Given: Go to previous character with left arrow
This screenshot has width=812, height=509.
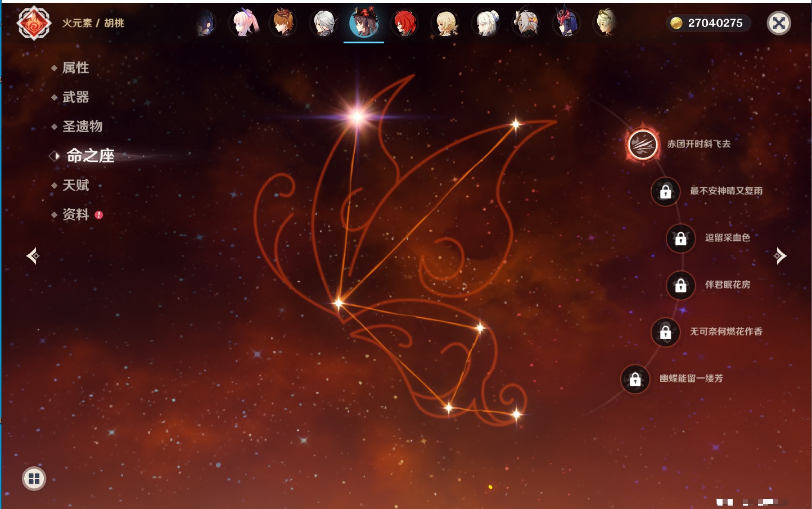Looking at the screenshot, I should [33, 256].
